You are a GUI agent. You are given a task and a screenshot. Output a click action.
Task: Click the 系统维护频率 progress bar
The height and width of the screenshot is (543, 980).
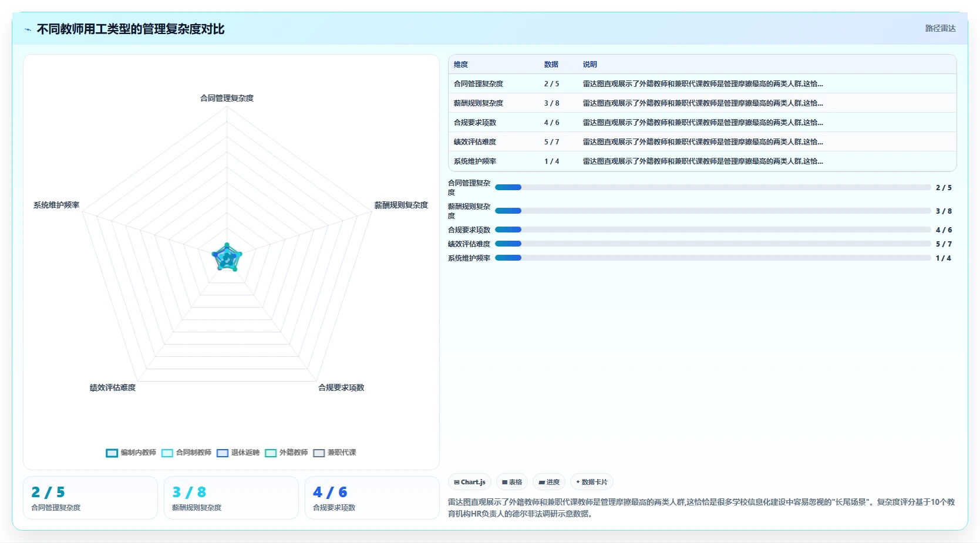[x=713, y=258]
